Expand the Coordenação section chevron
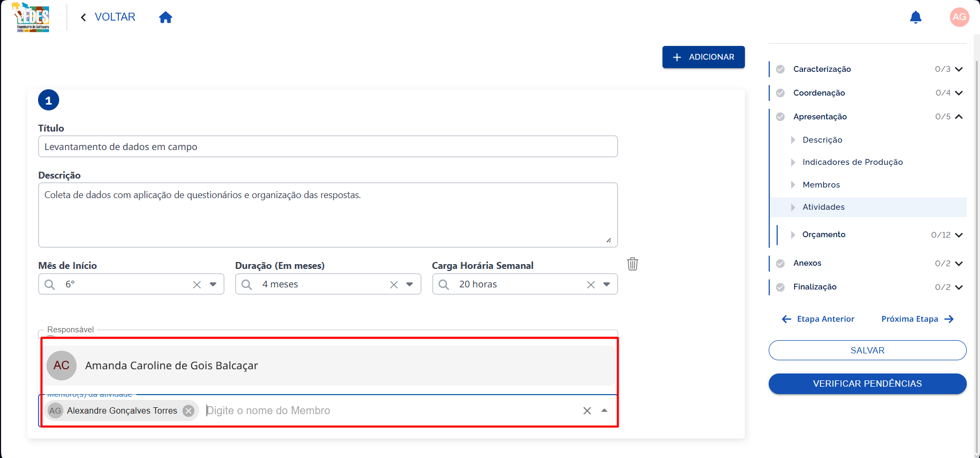This screenshot has width=980, height=458. [959, 93]
